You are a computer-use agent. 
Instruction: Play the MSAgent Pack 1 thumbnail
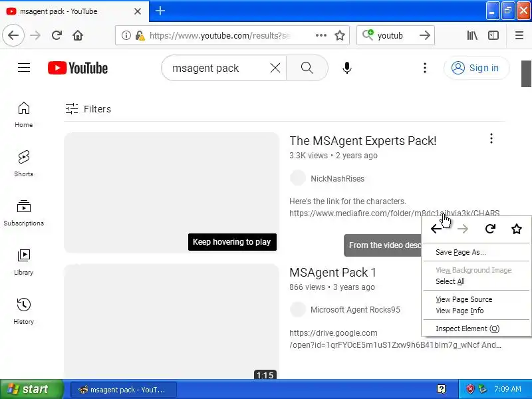[x=172, y=322]
